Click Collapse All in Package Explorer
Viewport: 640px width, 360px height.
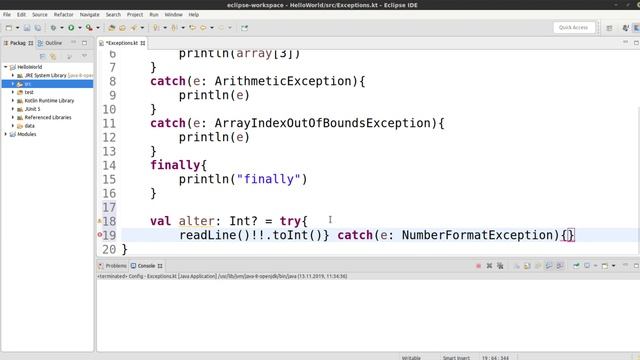[42, 56]
